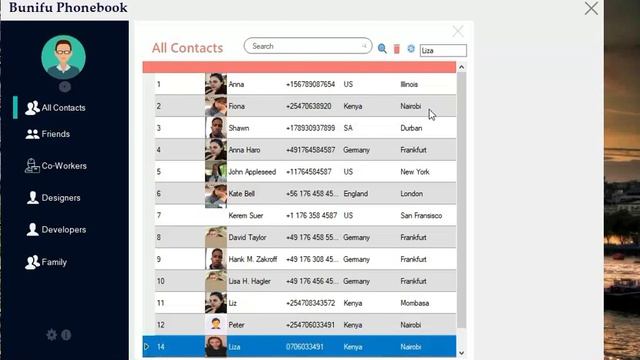Click the blue magnifier search icon
640x360 pixels.
coord(382,49)
